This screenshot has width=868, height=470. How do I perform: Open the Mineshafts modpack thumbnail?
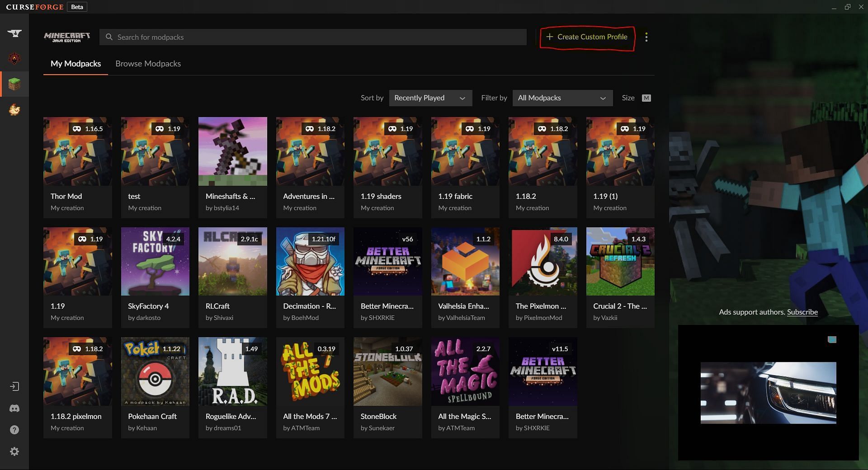click(x=233, y=151)
